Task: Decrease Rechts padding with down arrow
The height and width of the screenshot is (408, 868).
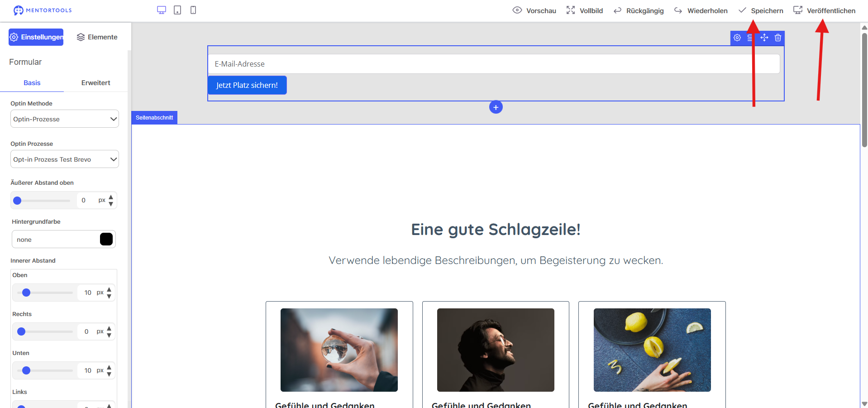Action: coord(109,335)
